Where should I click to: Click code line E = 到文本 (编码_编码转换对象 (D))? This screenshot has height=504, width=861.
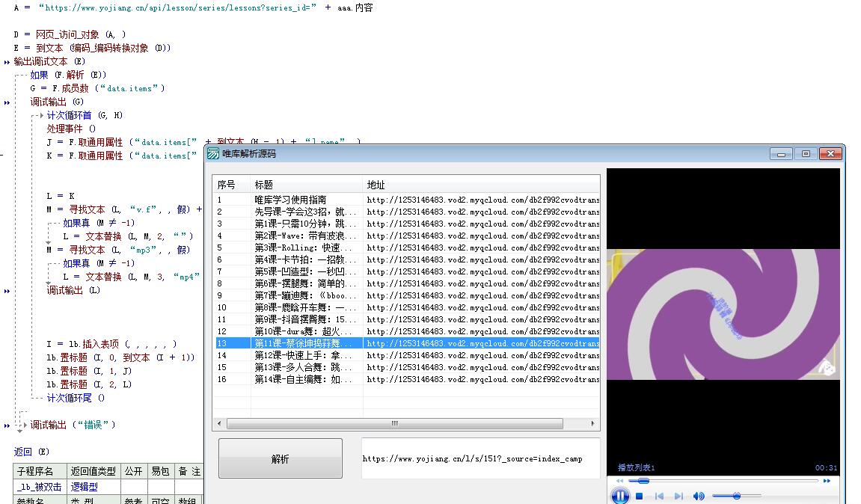[92, 49]
